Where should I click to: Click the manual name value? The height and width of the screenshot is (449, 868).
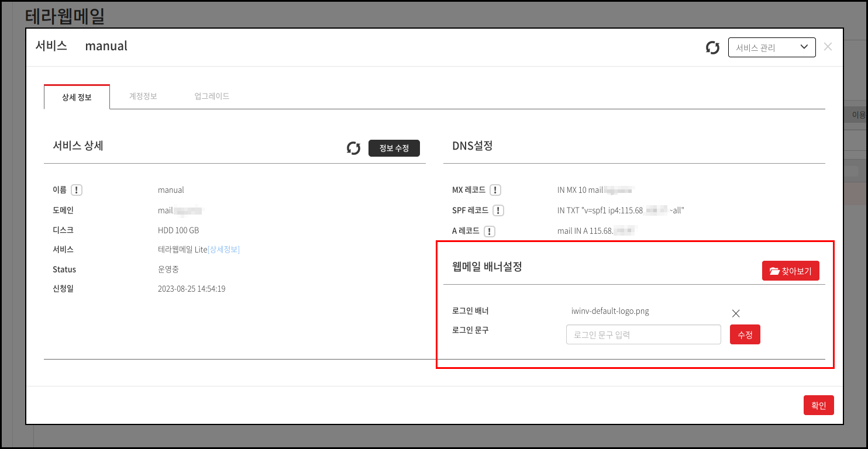point(171,190)
